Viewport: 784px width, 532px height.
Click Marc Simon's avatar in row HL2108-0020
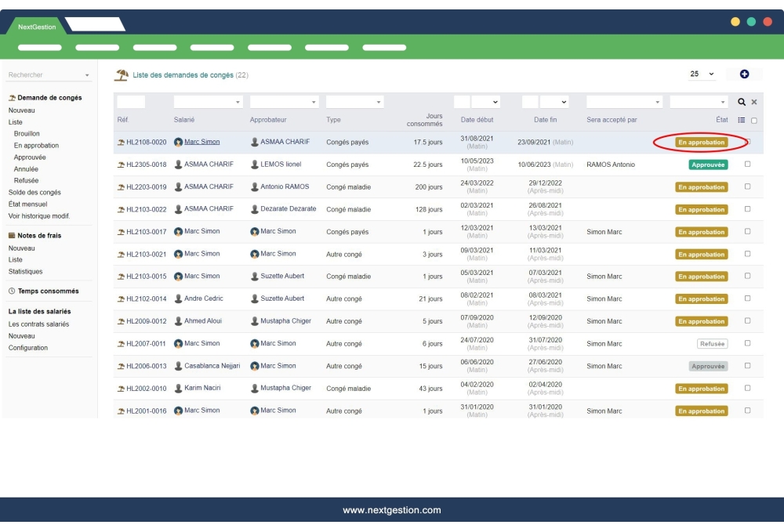coord(179,143)
